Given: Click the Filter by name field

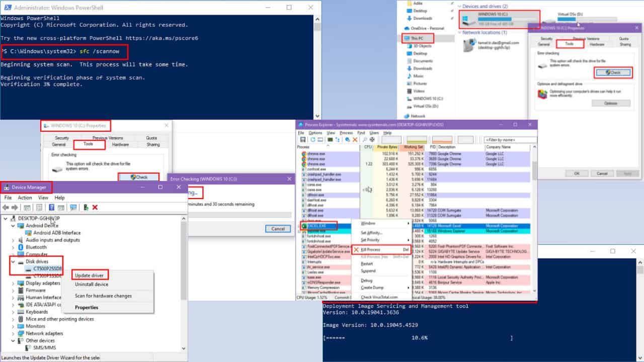Looking at the screenshot, I should [x=510, y=140].
